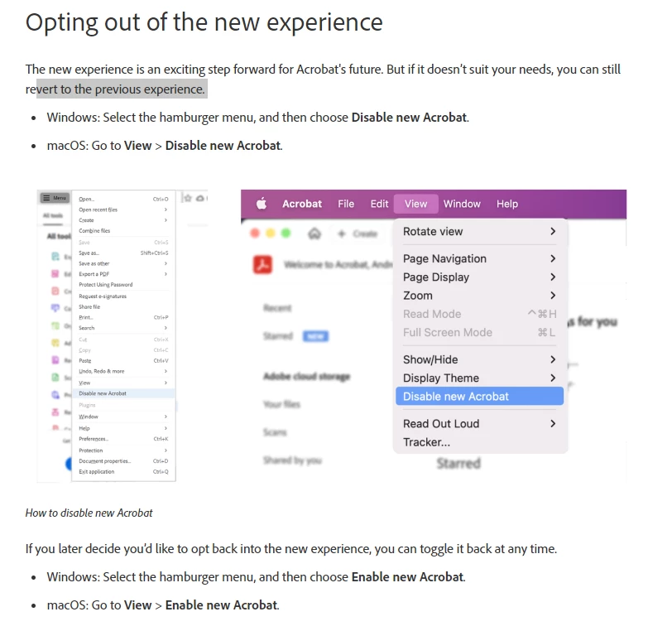Click the red close dot in Mac window

tap(255, 233)
